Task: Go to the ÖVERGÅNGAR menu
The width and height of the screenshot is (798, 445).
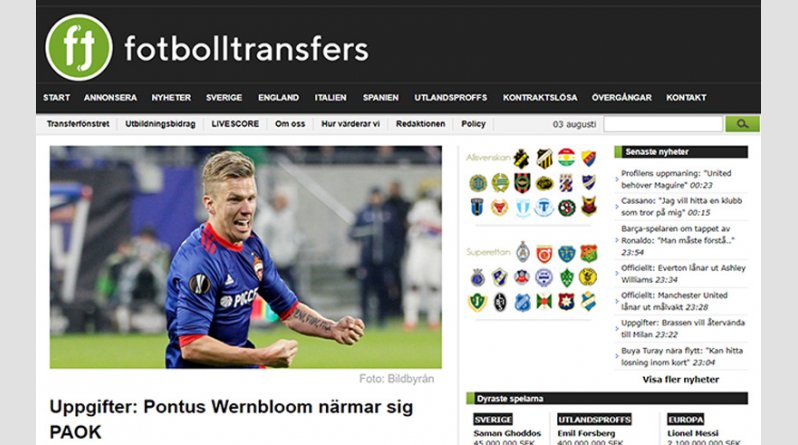Action: point(621,97)
